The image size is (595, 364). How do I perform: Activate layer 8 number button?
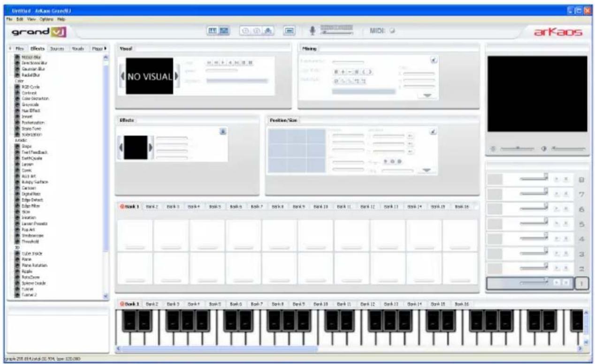click(581, 180)
